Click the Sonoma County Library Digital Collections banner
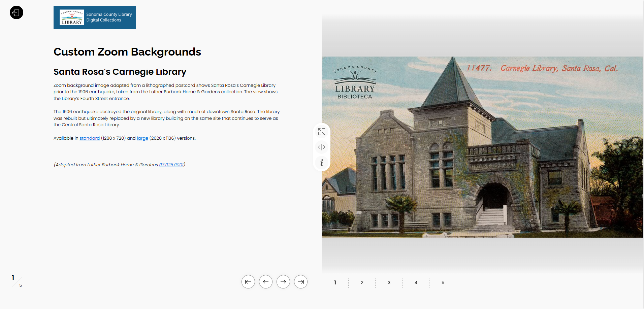The width and height of the screenshot is (644, 309). tap(94, 17)
